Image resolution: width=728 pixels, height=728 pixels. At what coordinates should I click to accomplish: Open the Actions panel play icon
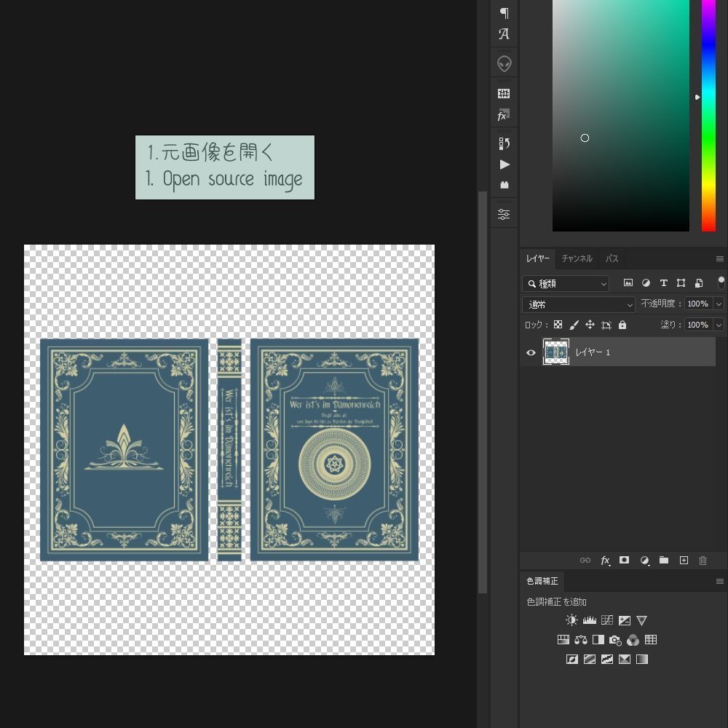505,165
